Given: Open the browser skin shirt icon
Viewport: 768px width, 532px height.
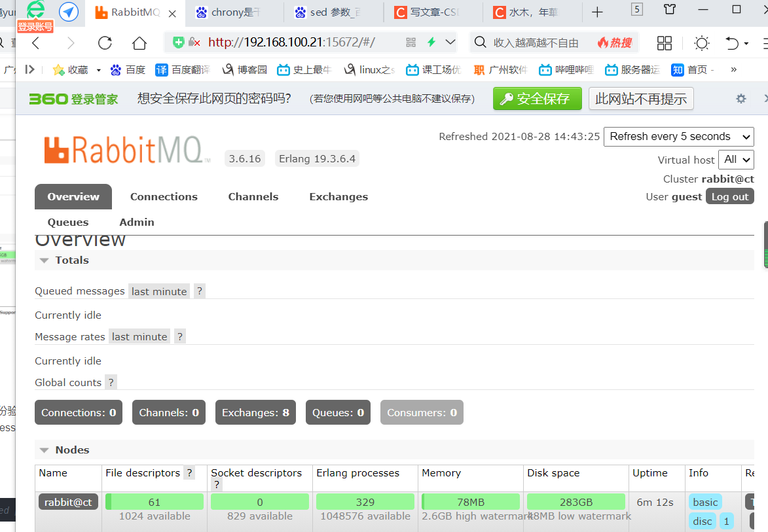Looking at the screenshot, I should coord(670,9).
